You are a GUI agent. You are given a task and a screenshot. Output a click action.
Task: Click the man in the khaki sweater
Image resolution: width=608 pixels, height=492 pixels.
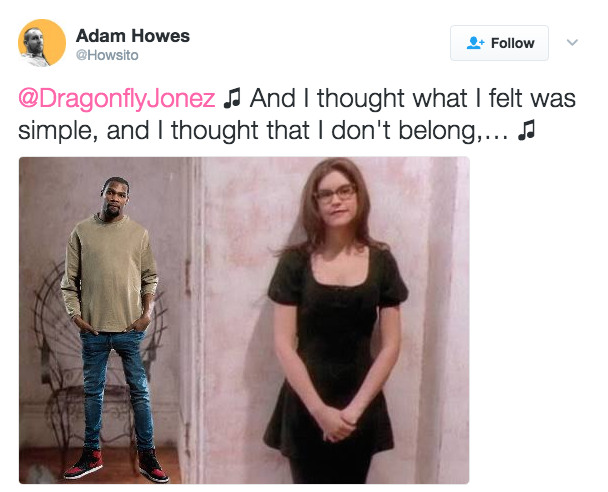(113, 328)
